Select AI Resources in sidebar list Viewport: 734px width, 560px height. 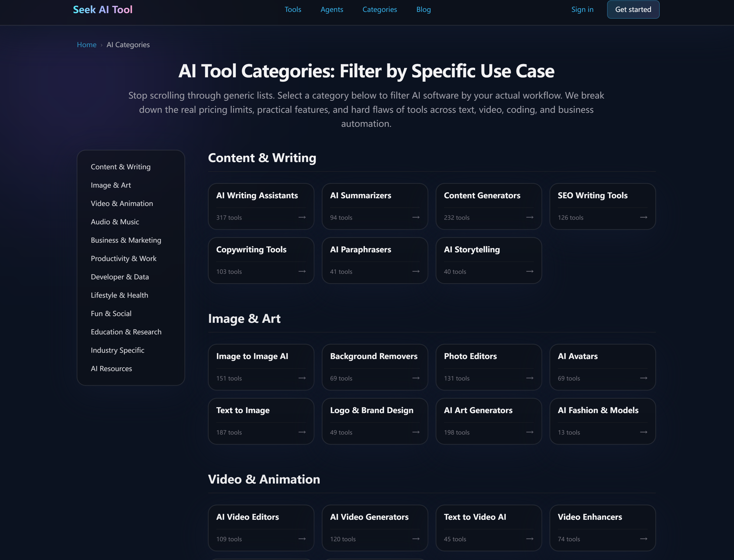coord(111,368)
